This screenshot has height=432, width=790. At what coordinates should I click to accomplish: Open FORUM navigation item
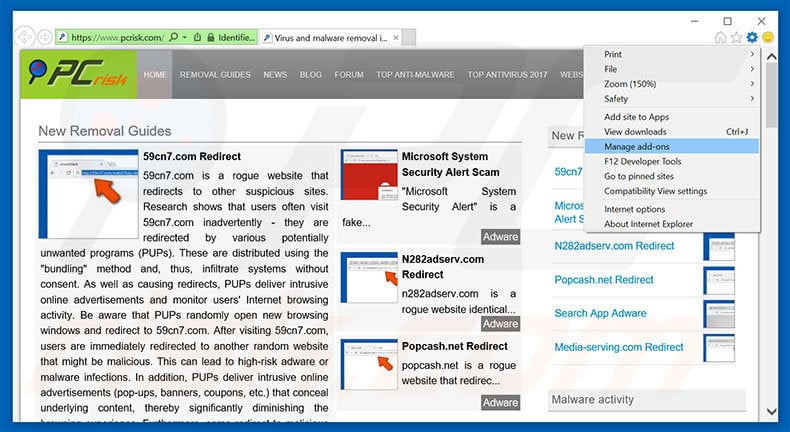349,75
